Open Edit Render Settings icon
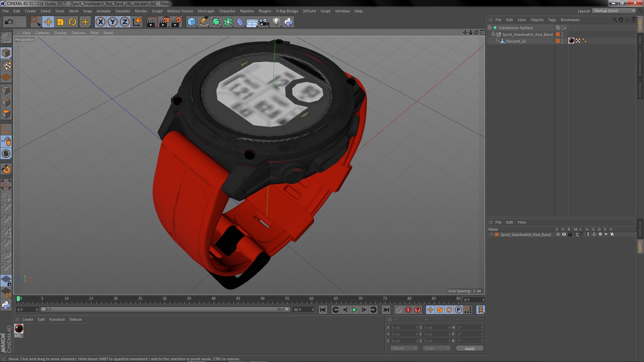This screenshot has height=362, width=644. pos(176,22)
